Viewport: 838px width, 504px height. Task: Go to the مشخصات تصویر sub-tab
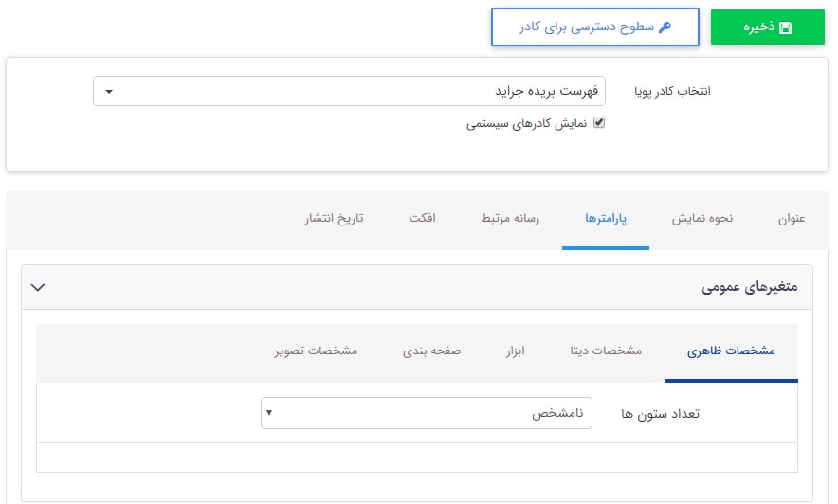click(317, 351)
